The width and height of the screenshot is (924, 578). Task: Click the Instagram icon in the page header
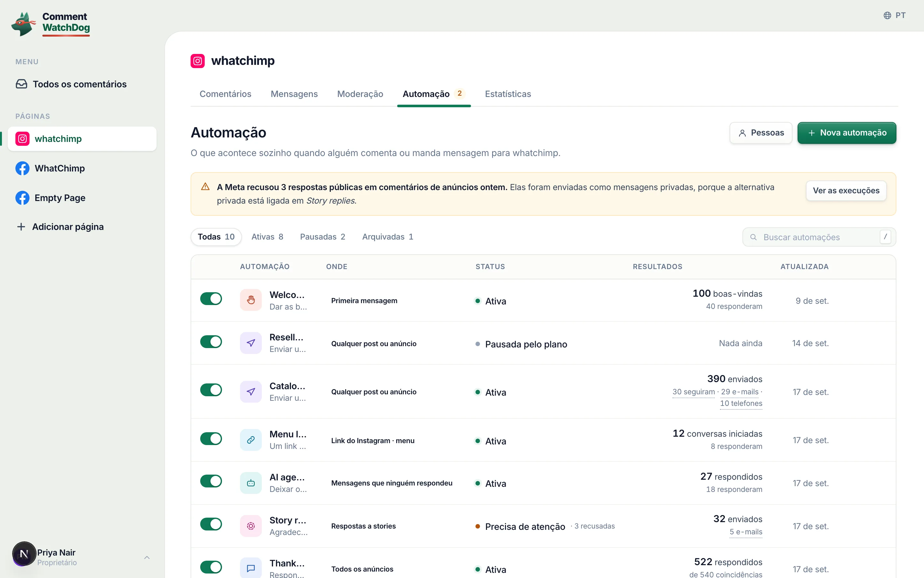197,61
